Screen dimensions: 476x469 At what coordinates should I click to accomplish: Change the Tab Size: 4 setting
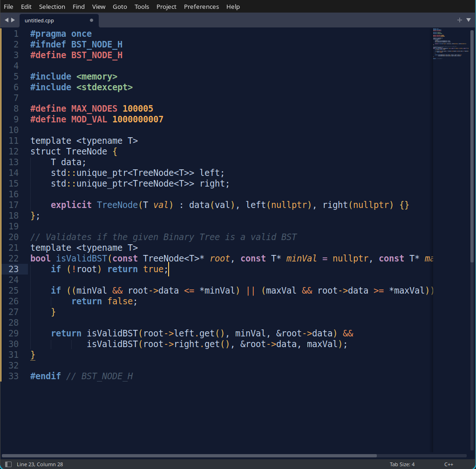pos(402,464)
